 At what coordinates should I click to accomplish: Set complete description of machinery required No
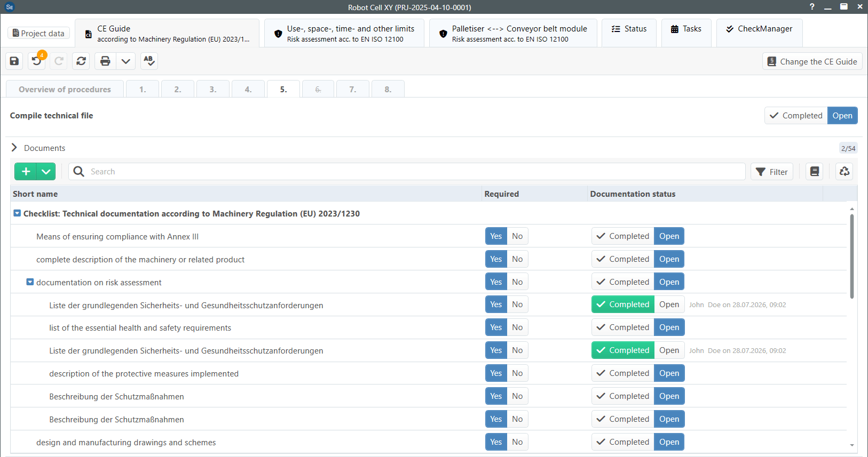point(517,259)
